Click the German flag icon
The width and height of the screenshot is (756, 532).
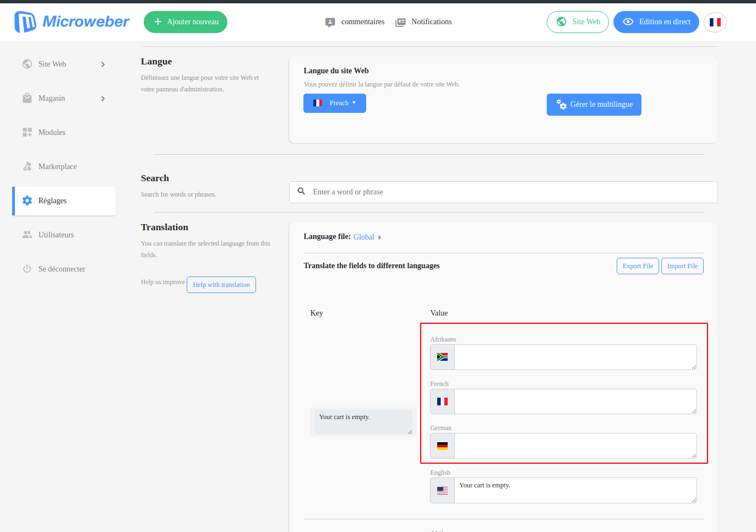click(x=442, y=446)
